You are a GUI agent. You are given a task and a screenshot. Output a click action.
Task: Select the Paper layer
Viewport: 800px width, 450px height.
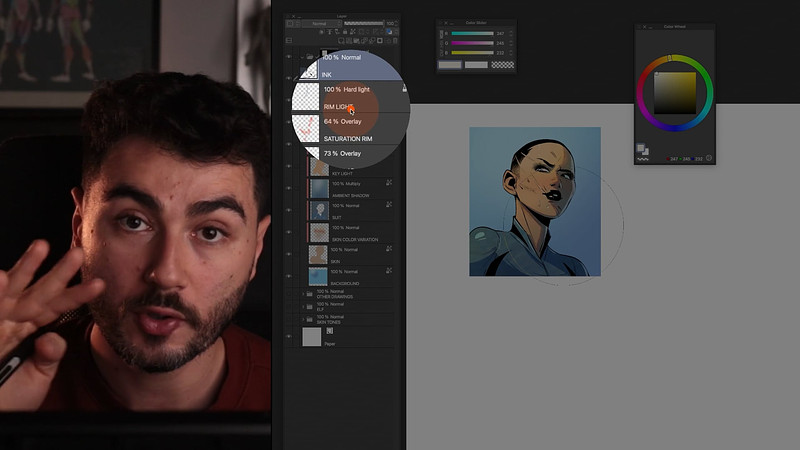[x=347, y=337]
